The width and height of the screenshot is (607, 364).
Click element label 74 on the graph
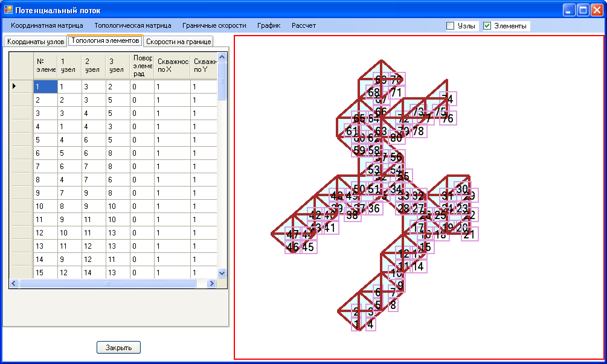(447, 98)
